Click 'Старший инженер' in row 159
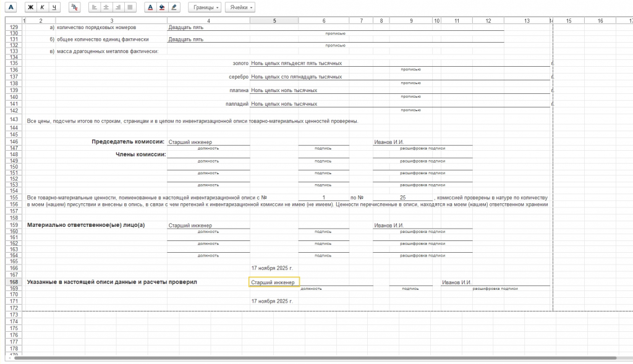 (190, 225)
